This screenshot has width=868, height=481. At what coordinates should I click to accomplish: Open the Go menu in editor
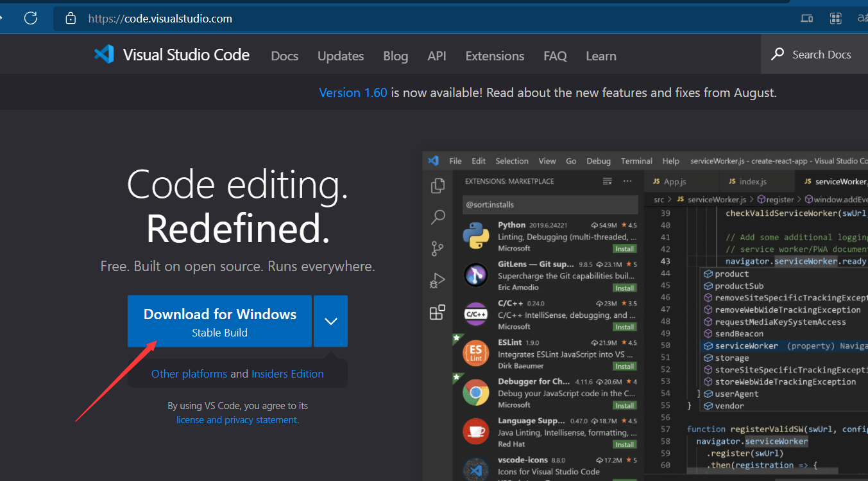pyautogui.click(x=571, y=161)
